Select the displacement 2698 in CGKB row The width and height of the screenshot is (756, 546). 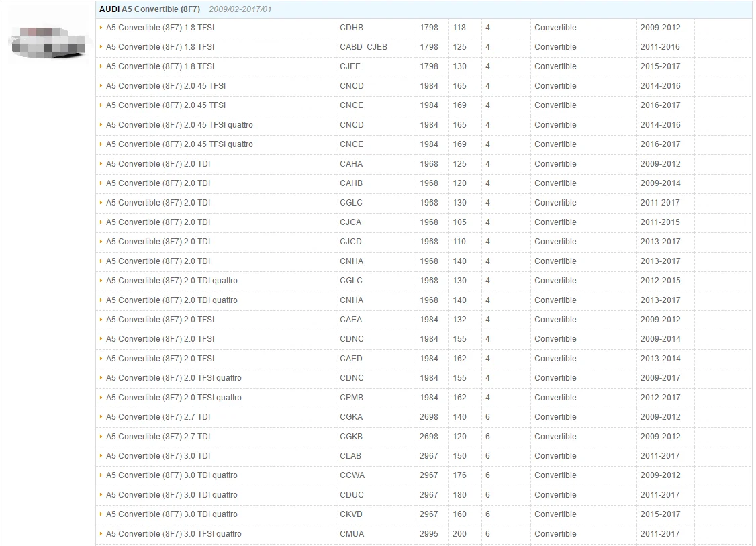[429, 436]
